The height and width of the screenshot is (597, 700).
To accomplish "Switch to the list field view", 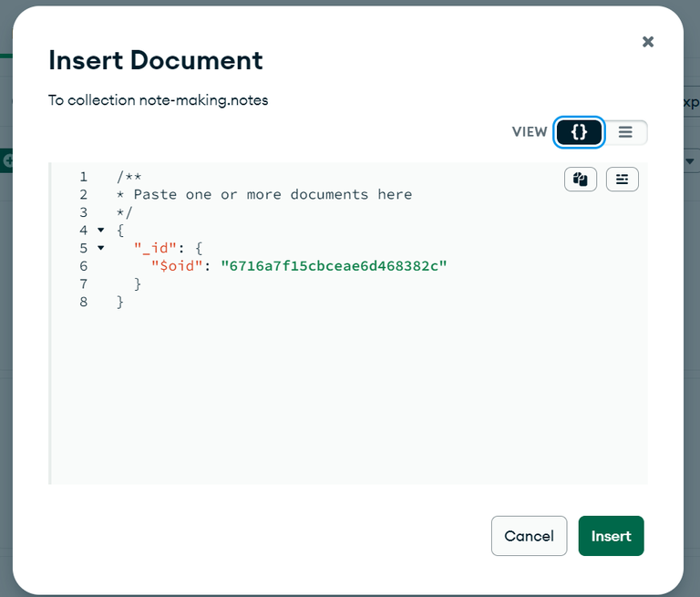I will pos(625,132).
